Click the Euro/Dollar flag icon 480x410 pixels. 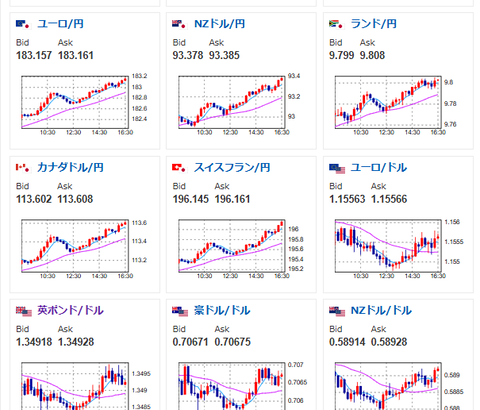pyautogui.click(x=337, y=168)
